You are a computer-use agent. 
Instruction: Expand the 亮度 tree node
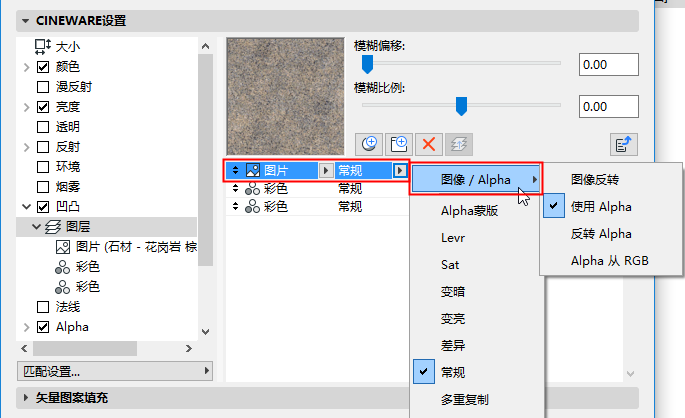click(26, 107)
